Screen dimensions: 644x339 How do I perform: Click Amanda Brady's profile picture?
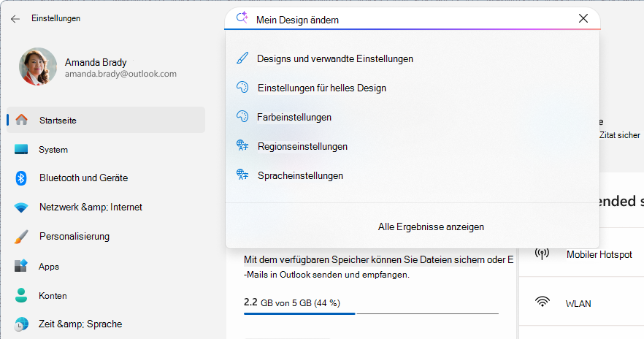click(x=38, y=66)
